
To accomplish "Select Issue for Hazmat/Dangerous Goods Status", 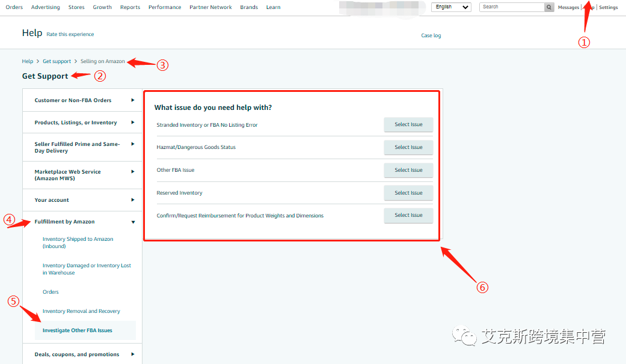I will coord(408,147).
